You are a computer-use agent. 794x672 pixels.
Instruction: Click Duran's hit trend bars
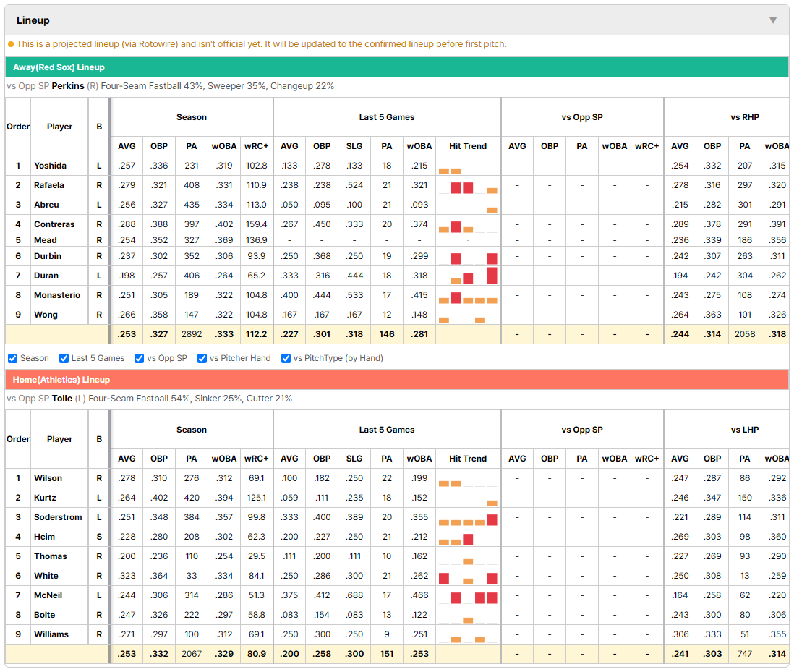point(468,276)
